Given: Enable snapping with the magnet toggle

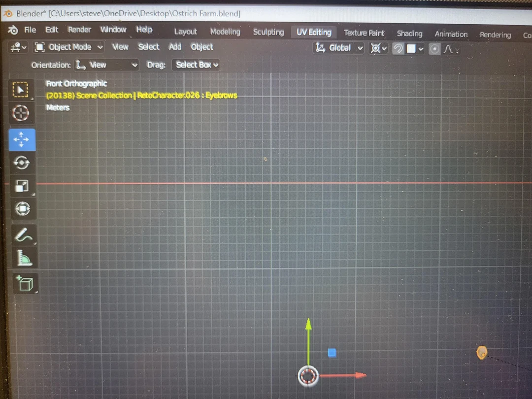Looking at the screenshot, I should click(x=398, y=48).
